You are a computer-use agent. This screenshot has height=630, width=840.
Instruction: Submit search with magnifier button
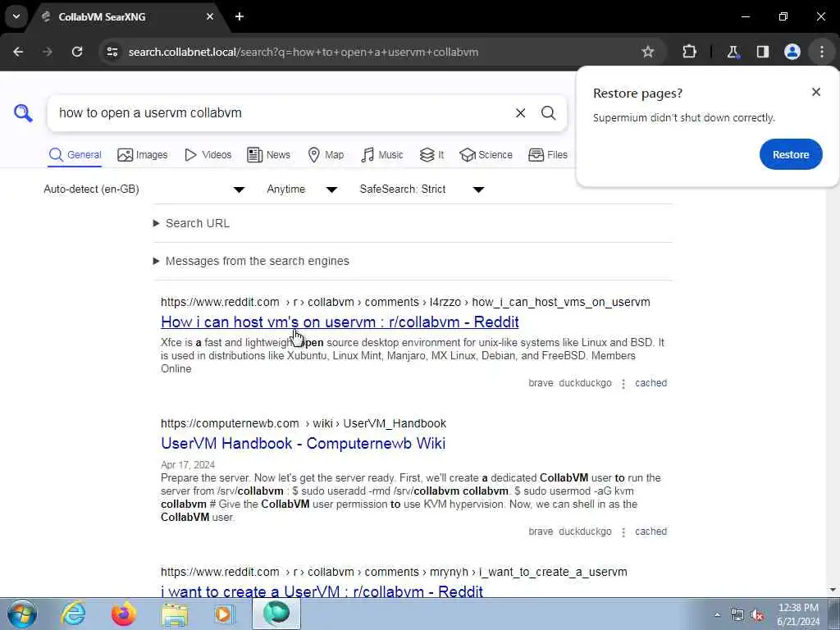[548, 113]
